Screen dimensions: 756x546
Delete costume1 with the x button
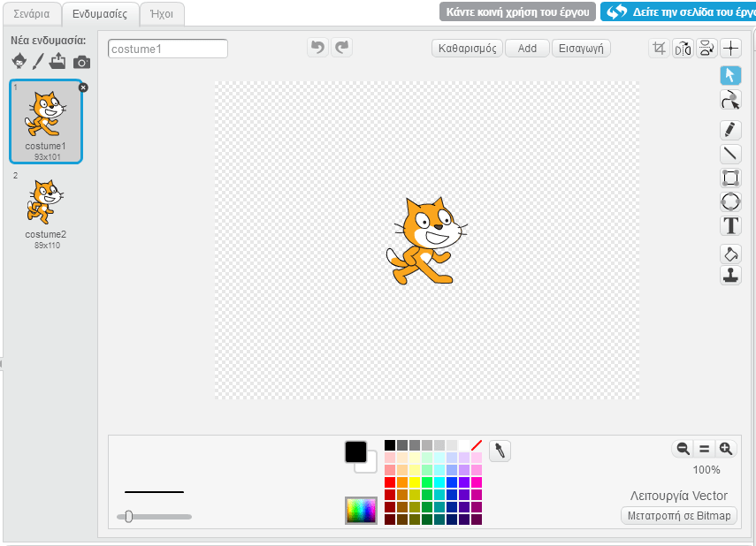tap(83, 87)
